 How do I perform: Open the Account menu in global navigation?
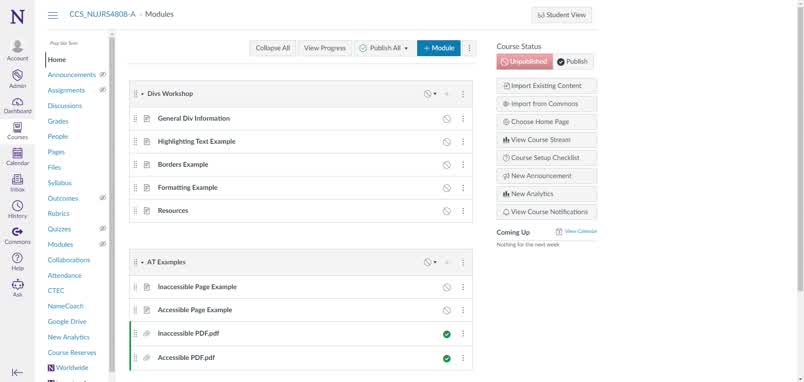click(x=17, y=51)
